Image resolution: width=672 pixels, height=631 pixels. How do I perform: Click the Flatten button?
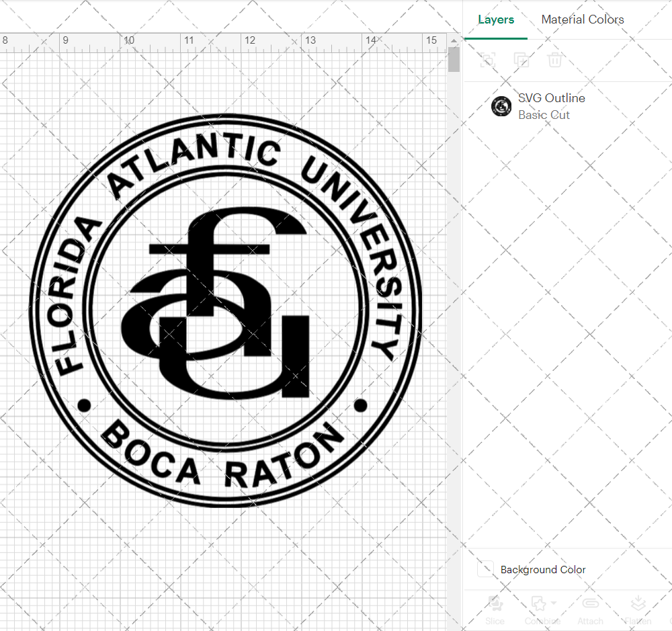coord(638,610)
